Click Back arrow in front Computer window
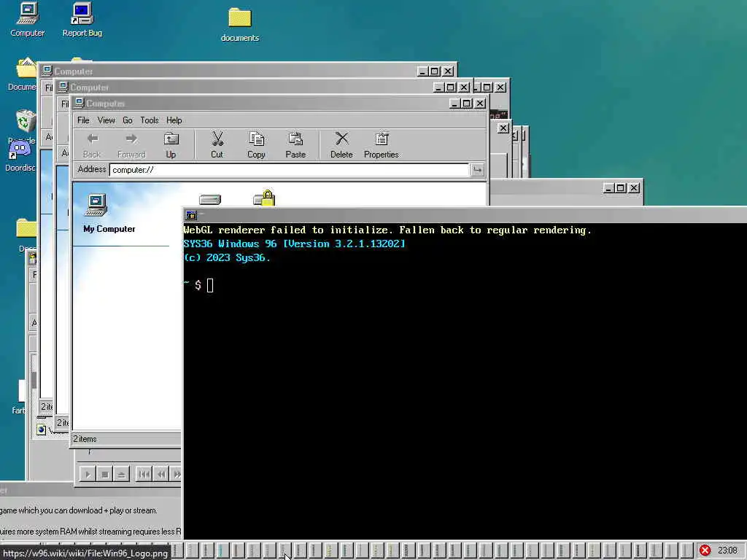Screen dimensions: 747x560 coord(91,145)
